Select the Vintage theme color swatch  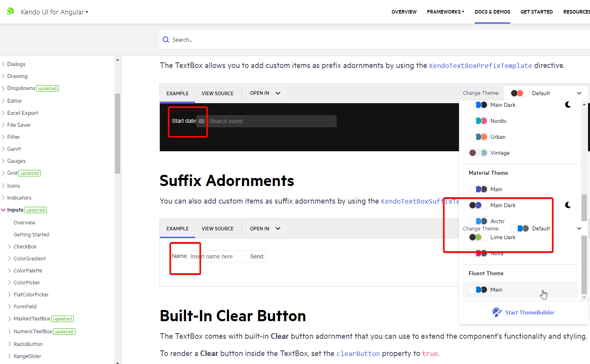point(478,153)
